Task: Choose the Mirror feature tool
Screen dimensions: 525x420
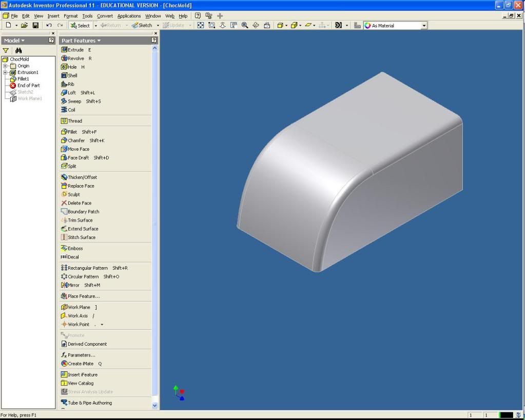Action: [73, 285]
